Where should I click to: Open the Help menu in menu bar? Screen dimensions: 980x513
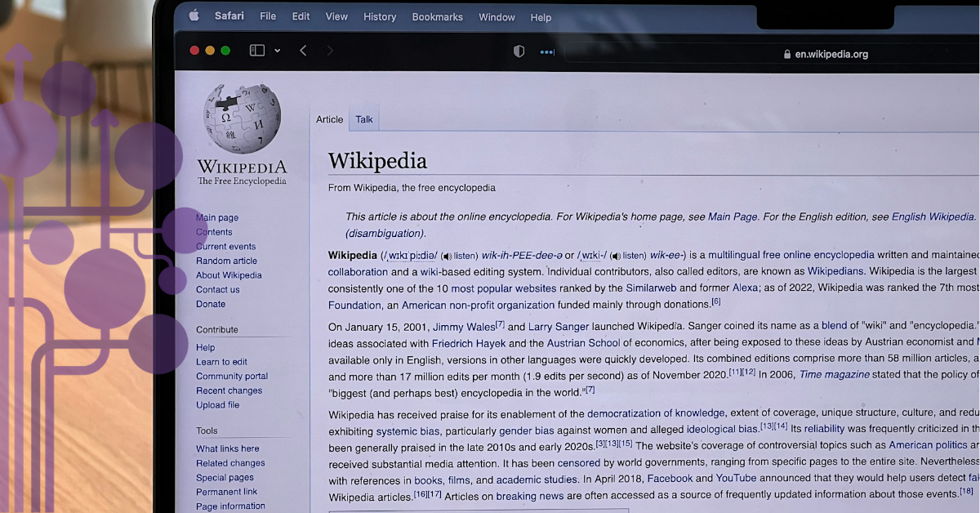(541, 17)
